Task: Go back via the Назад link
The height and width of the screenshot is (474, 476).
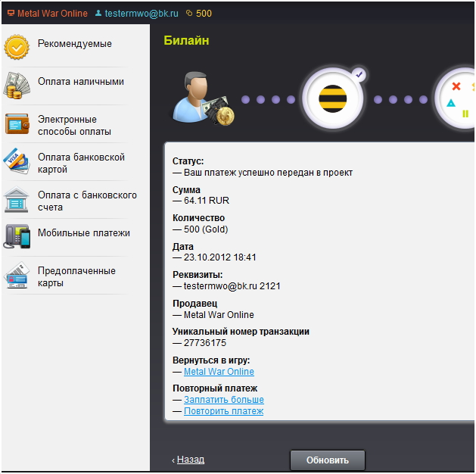Action: point(191,460)
